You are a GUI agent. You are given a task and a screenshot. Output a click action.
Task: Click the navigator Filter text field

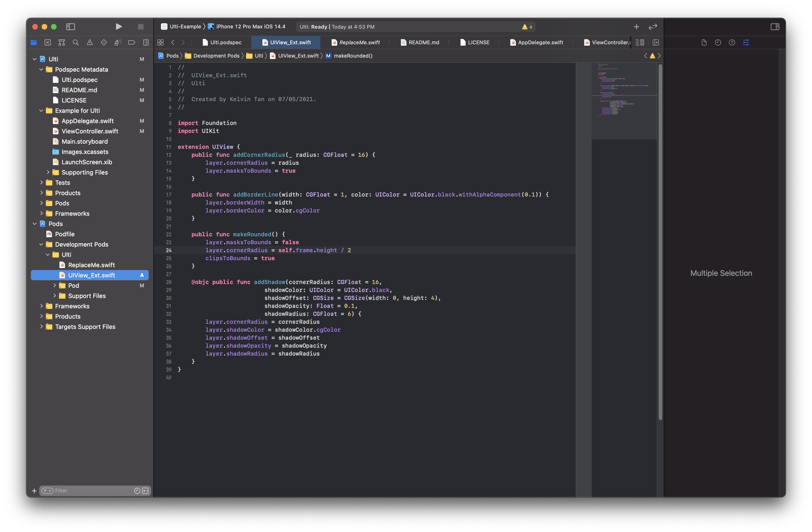tap(91, 491)
